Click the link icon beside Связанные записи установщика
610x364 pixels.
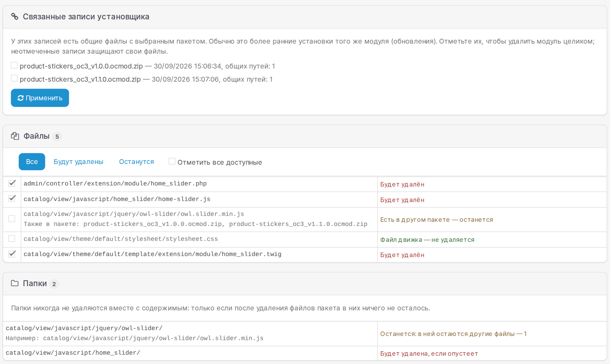click(15, 17)
